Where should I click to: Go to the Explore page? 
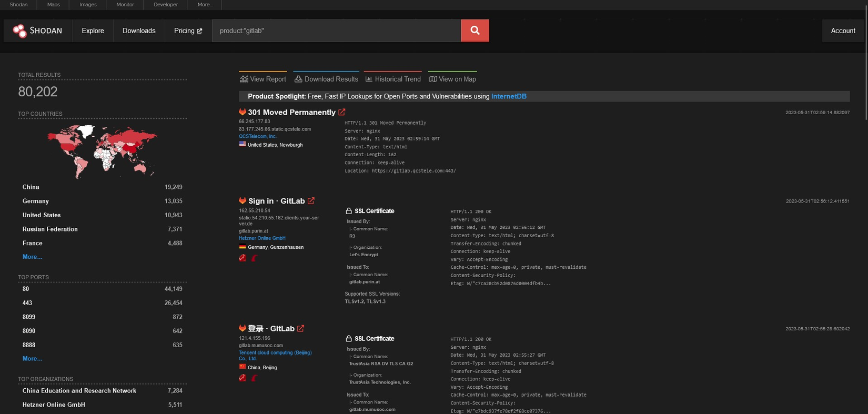[x=93, y=31]
